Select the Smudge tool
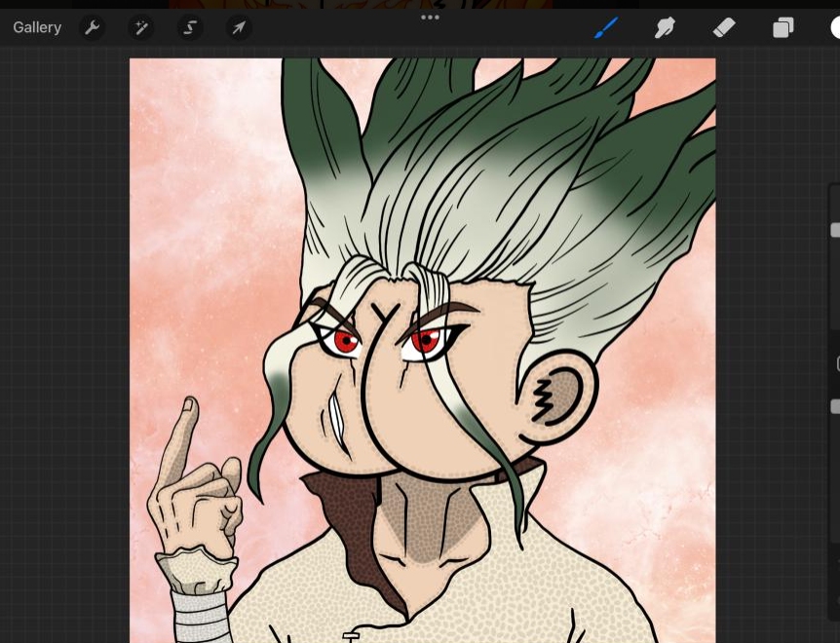This screenshot has height=643, width=840. (665, 27)
